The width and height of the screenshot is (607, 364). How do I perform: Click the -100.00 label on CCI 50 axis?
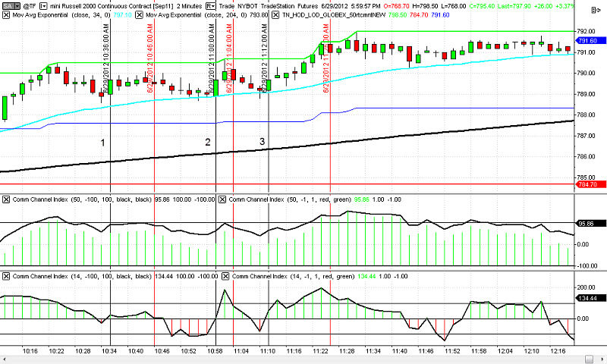coord(587,265)
